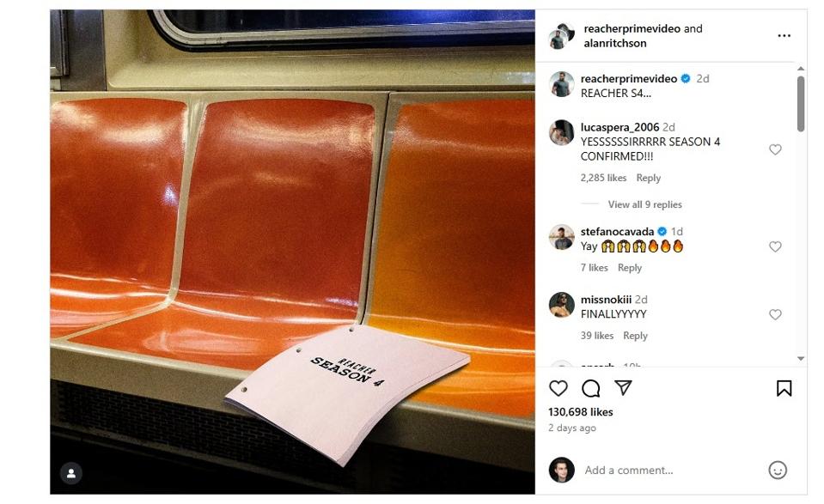
Task: Open the emoji picker smiley icon
Action: [x=778, y=470]
